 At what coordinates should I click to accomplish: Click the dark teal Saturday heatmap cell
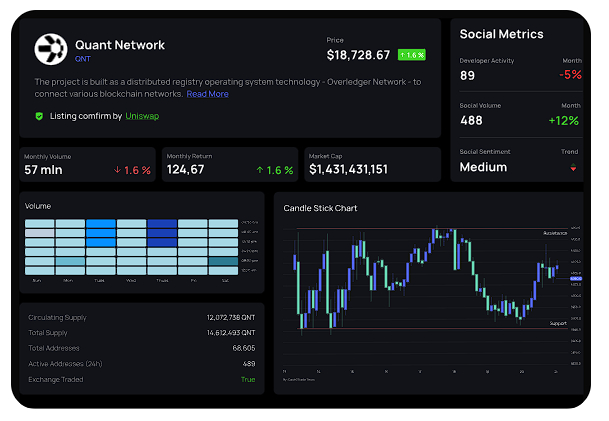tap(223, 261)
